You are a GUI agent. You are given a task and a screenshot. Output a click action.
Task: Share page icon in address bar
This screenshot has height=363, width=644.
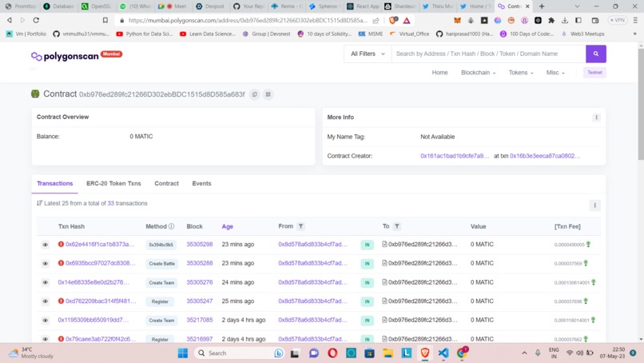click(x=376, y=20)
